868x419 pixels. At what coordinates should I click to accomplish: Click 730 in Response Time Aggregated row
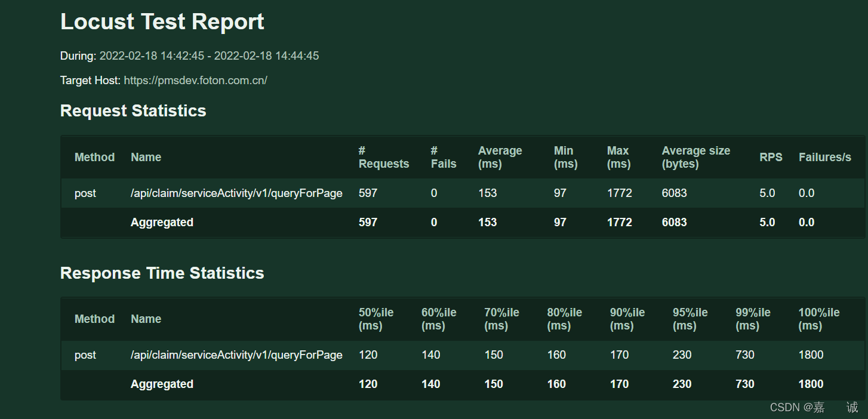coord(745,384)
